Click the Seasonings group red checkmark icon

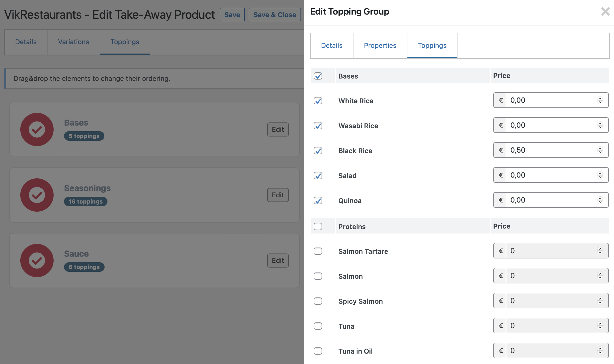37,195
